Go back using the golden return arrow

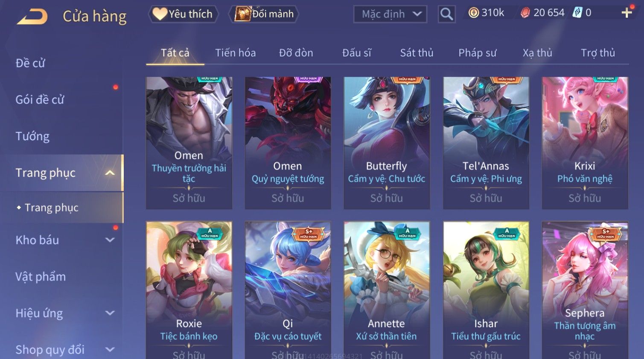click(x=32, y=17)
